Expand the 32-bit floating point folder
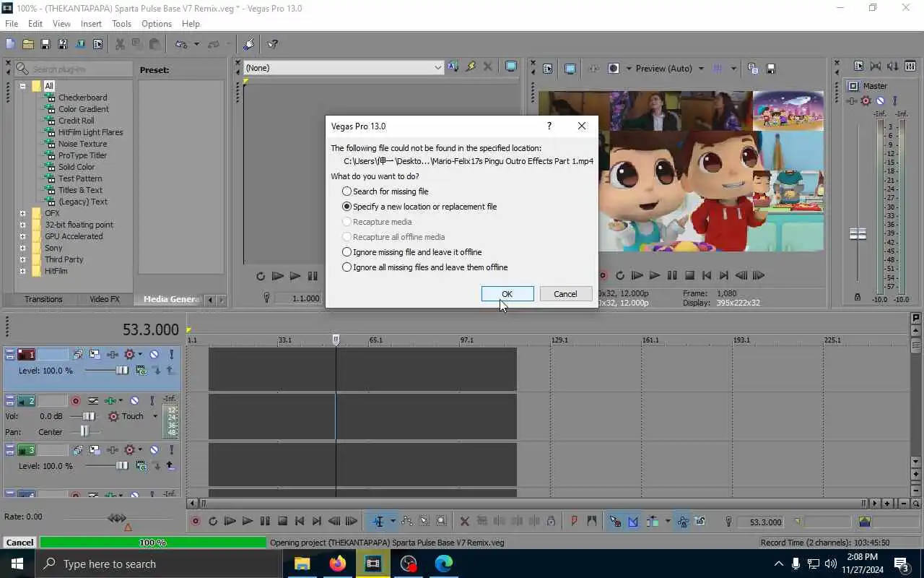Viewport: 924px width, 578px height. pyautogui.click(x=22, y=225)
